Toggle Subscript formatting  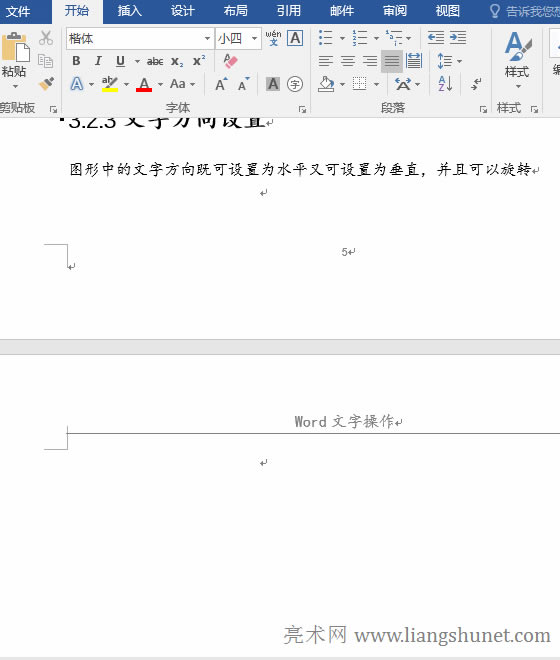tap(177, 61)
